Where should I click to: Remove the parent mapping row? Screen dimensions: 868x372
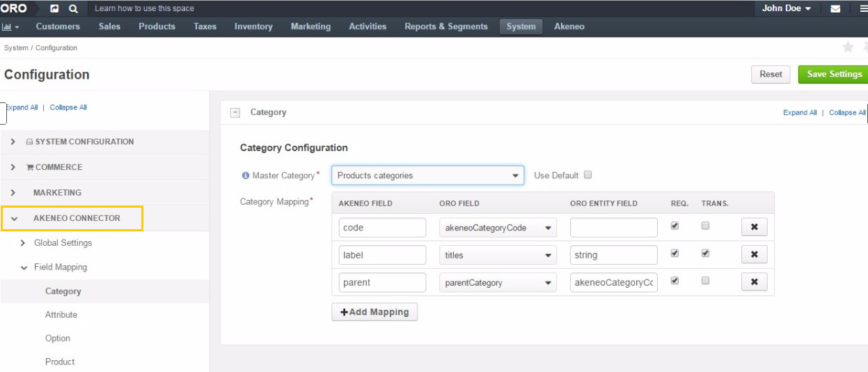pyautogui.click(x=754, y=282)
